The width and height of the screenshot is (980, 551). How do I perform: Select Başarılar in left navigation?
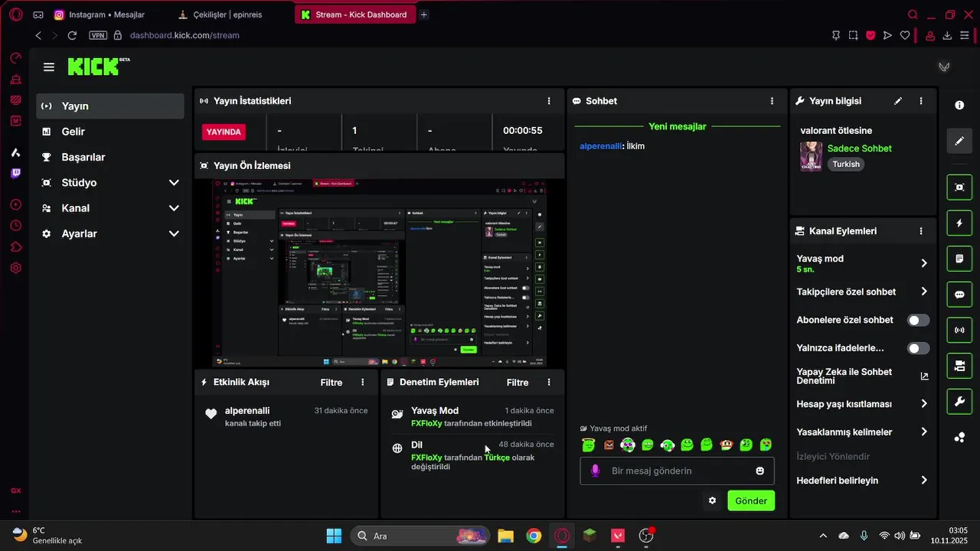[110, 157]
